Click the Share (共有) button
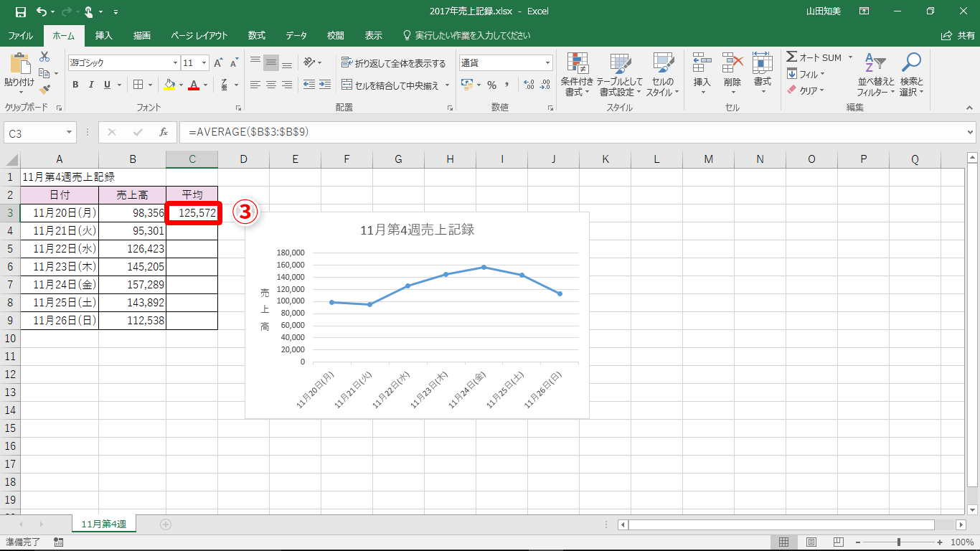 [x=958, y=35]
